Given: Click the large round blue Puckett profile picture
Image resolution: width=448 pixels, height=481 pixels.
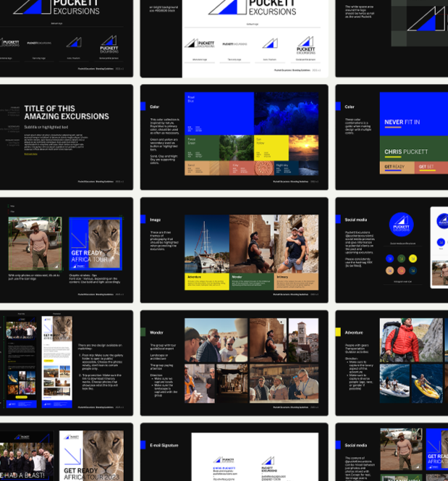Looking at the screenshot, I should (x=401, y=225).
